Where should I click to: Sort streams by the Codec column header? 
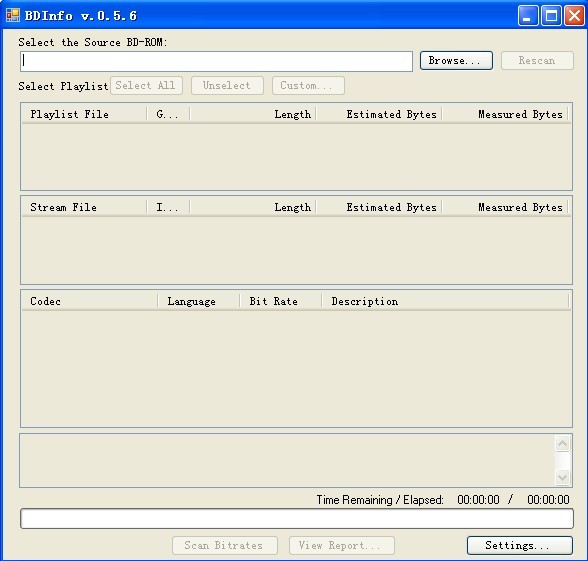[x=90, y=301]
